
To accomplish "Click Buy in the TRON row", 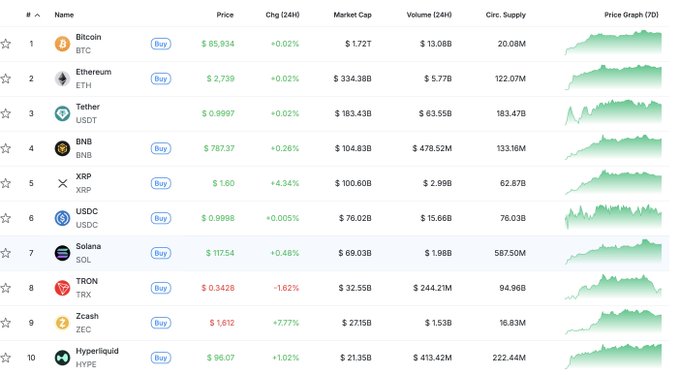I will pos(161,288).
